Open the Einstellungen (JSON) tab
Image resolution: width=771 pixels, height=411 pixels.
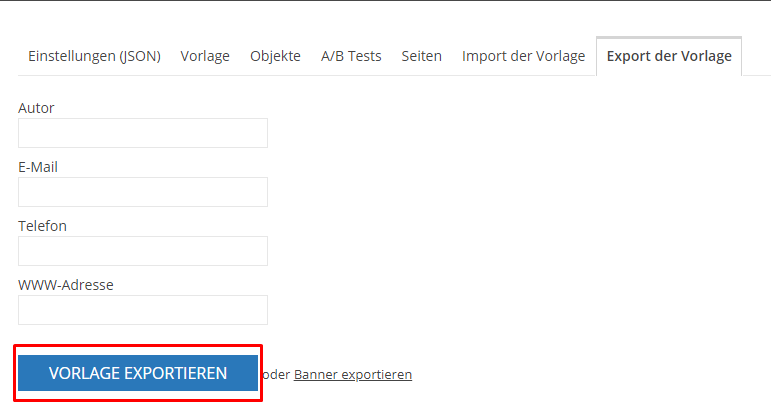[x=94, y=56]
